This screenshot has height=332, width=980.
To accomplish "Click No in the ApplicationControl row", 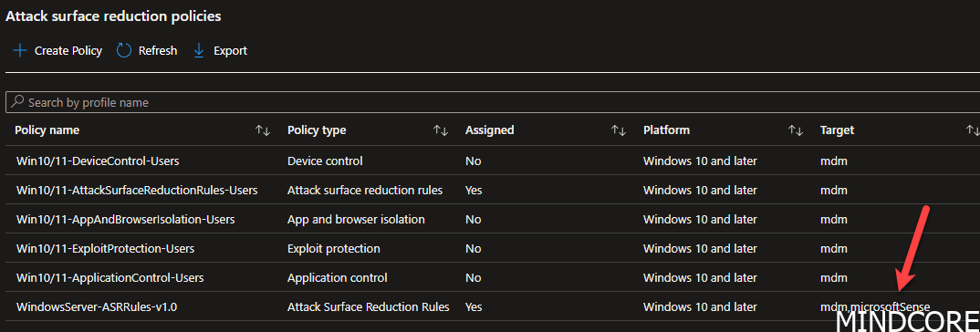I will click(474, 277).
